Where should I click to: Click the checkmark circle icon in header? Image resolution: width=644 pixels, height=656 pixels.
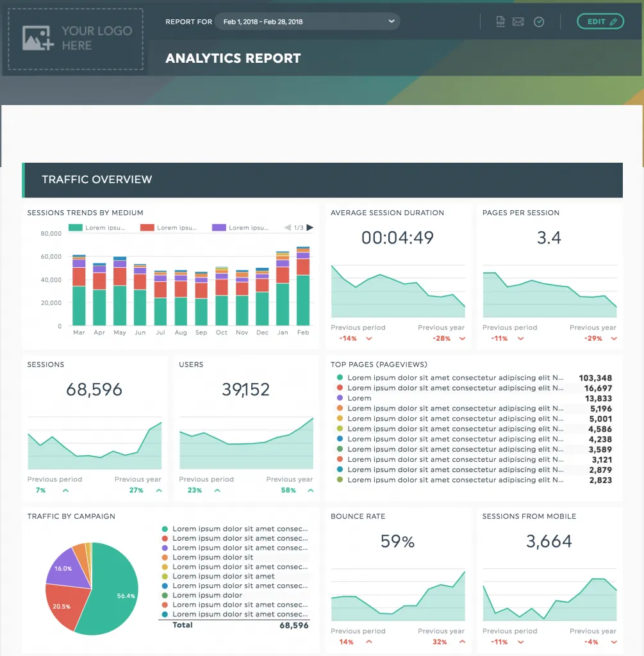pos(539,22)
